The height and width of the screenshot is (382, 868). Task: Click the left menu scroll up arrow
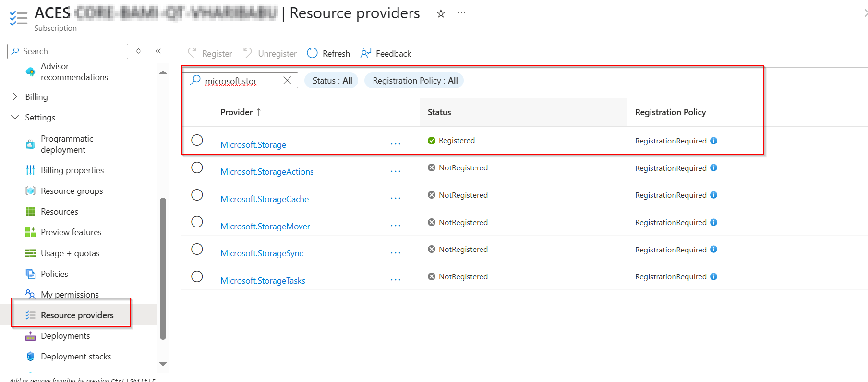[x=163, y=72]
